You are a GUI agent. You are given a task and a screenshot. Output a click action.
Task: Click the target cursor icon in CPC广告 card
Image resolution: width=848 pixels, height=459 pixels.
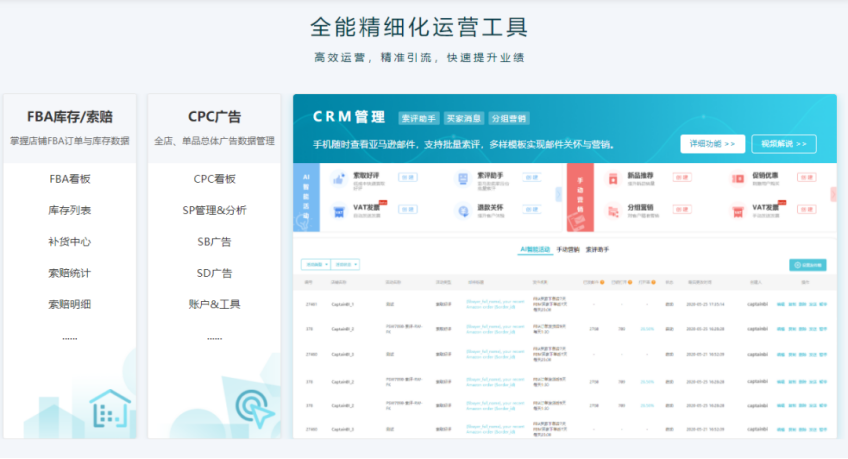pos(254,409)
